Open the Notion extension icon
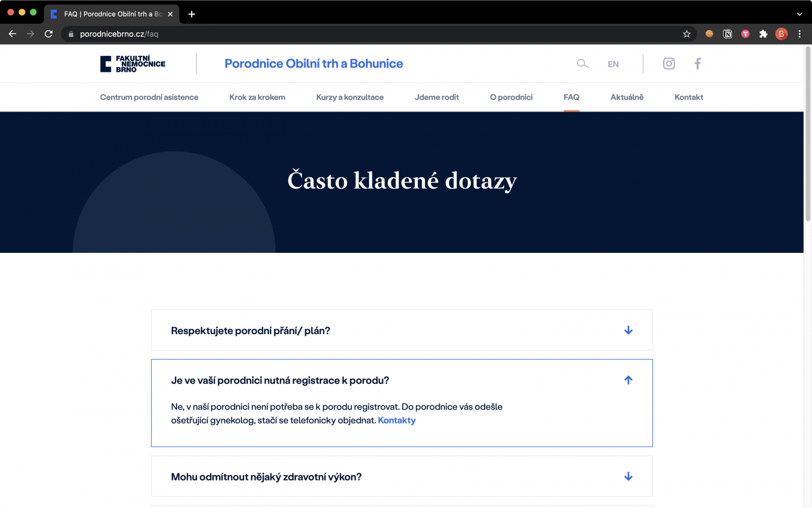 (728, 34)
